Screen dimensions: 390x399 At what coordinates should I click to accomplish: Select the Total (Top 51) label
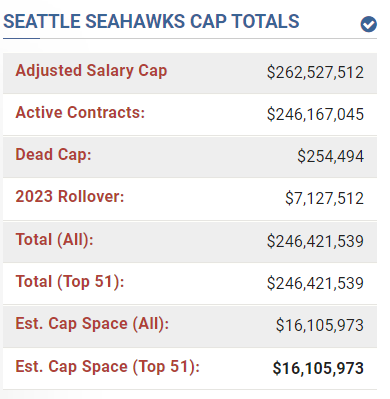(x=70, y=282)
